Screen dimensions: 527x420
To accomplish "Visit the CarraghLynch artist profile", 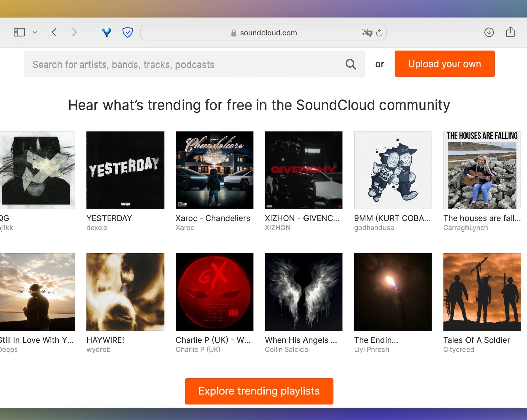I will [465, 228].
